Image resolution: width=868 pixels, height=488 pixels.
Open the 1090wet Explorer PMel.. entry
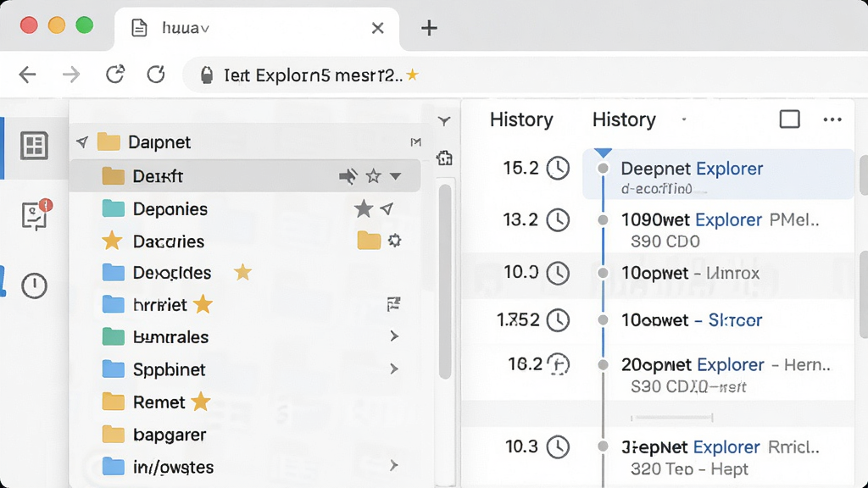tap(720, 229)
